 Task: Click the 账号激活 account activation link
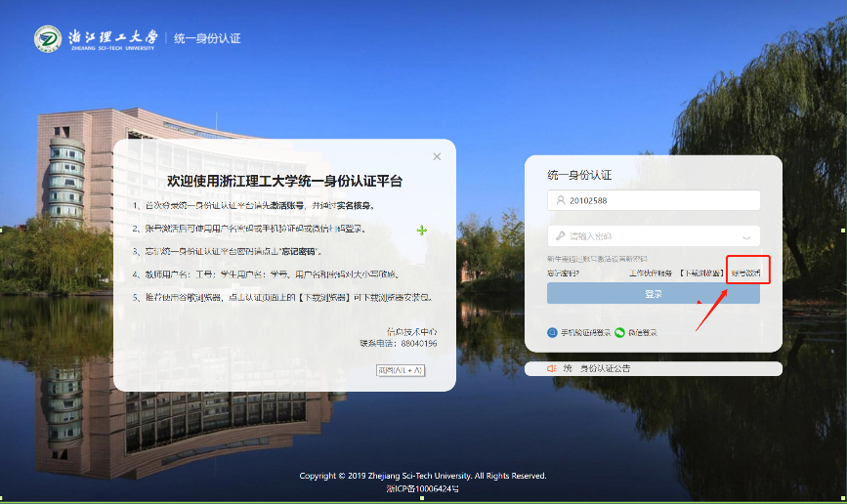click(x=746, y=273)
